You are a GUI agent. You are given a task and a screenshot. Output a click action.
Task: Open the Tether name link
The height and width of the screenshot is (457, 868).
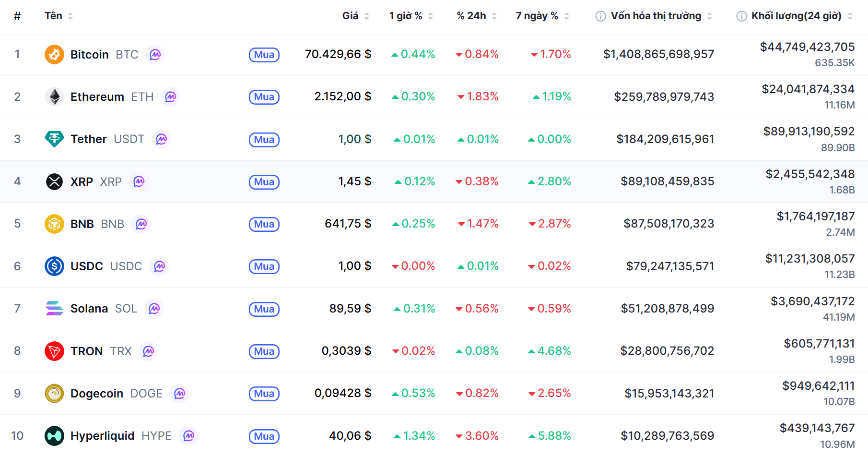pos(89,139)
